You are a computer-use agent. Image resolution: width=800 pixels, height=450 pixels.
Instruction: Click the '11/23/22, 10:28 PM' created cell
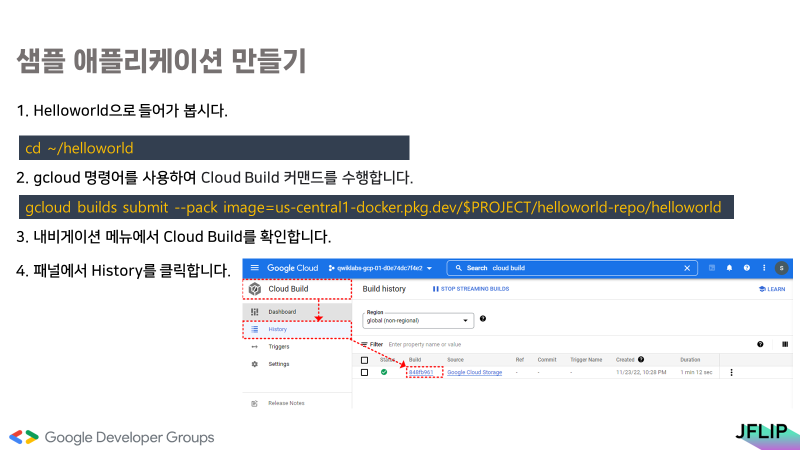point(641,372)
